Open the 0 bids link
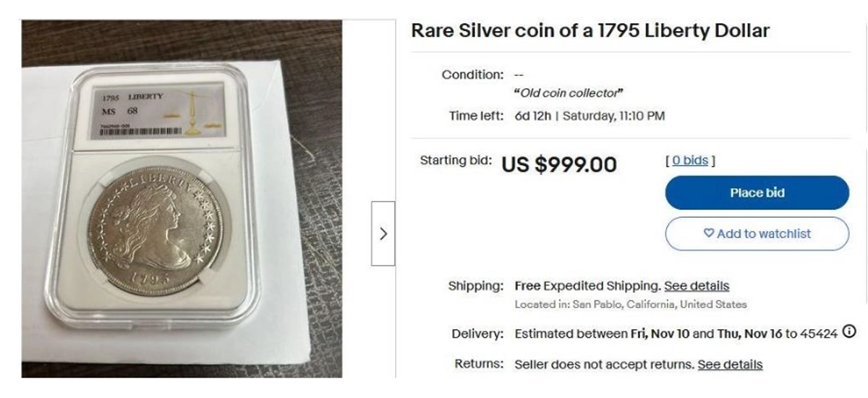Image resolution: width=868 pixels, height=398 pixels. point(690,161)
